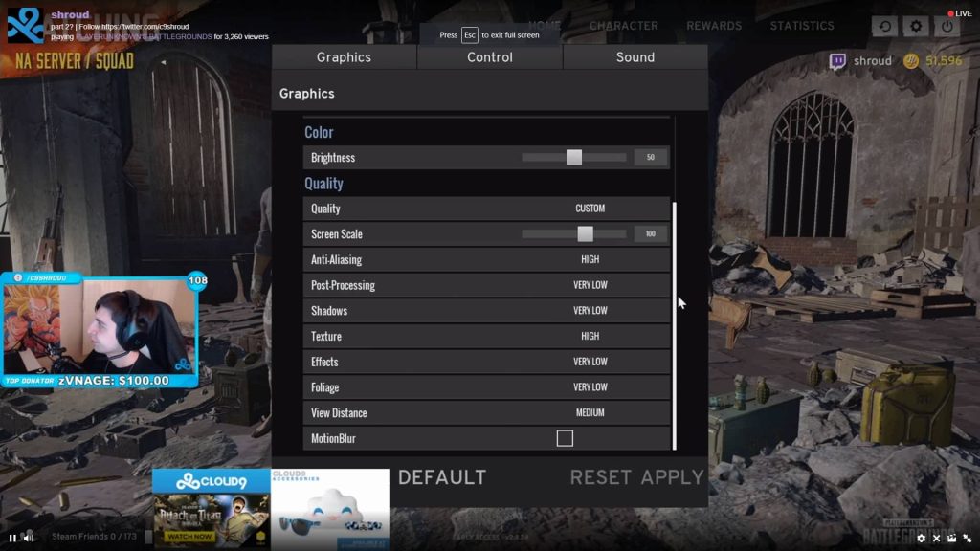
Task: Mute the stream volume speaker icon
Action: coord(28,538)
